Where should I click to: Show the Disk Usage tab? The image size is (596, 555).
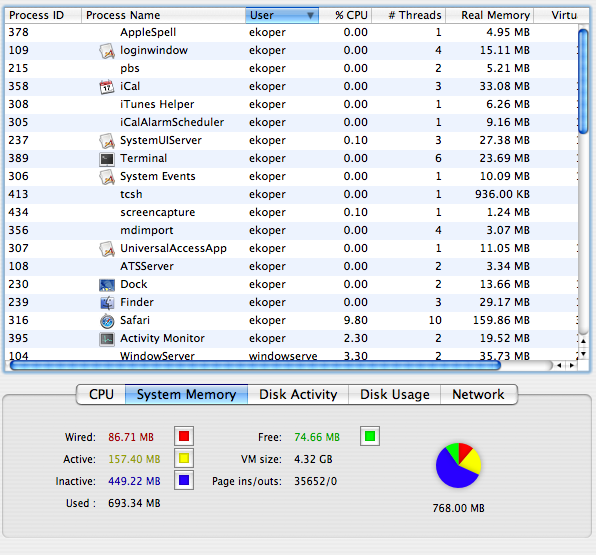click(x=395, y=395)
